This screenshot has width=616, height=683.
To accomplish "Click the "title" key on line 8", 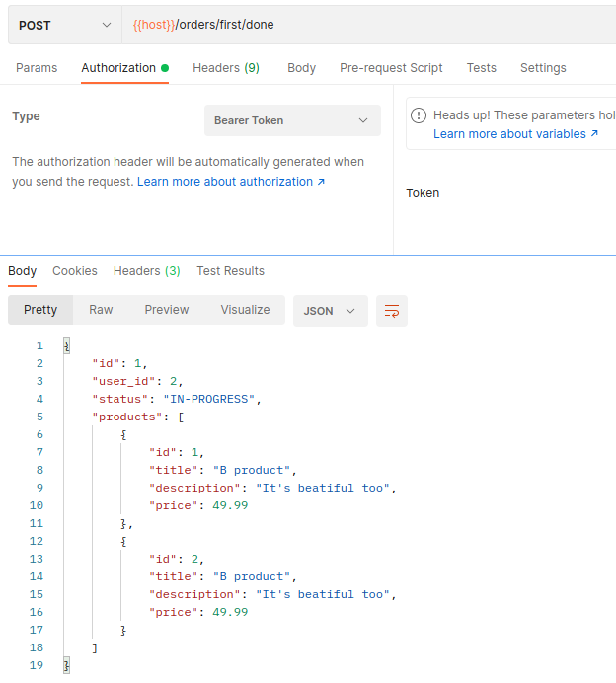I will 173,470.
